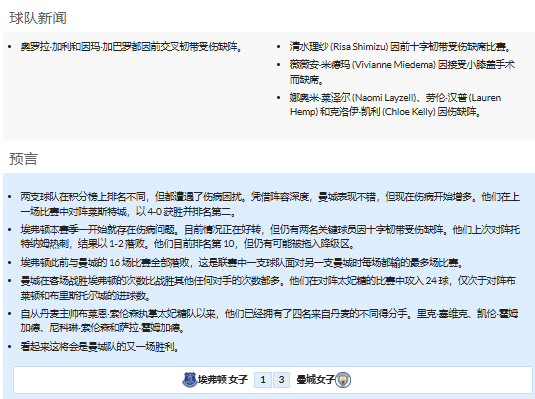Click paragraph mentioning 1-2 loss to Tottenham

click(x=270, y=237)
